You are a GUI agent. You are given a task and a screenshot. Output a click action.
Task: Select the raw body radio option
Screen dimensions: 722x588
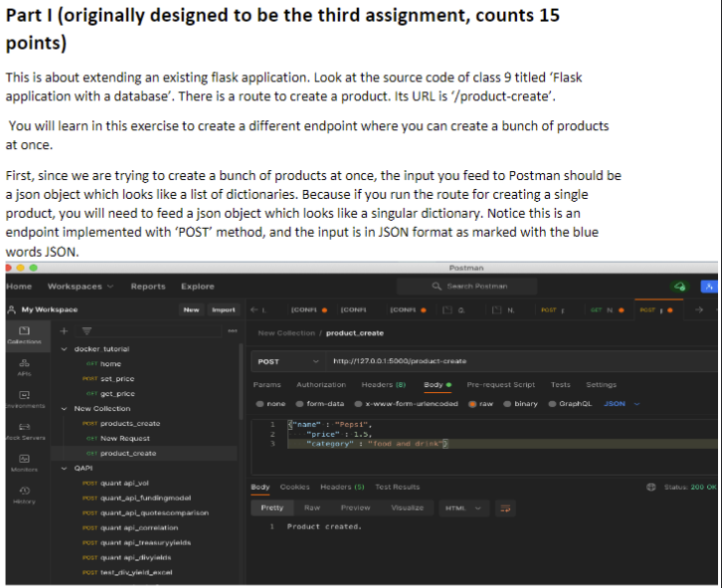[480, 404]
